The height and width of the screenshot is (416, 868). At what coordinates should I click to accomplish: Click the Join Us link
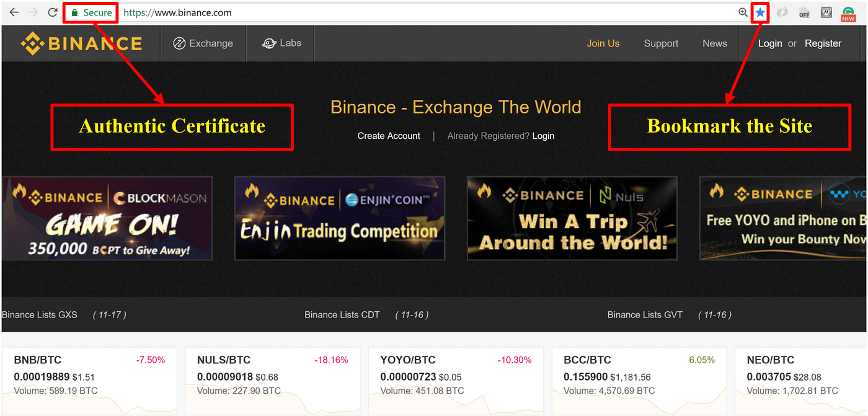tap(603, 43)
